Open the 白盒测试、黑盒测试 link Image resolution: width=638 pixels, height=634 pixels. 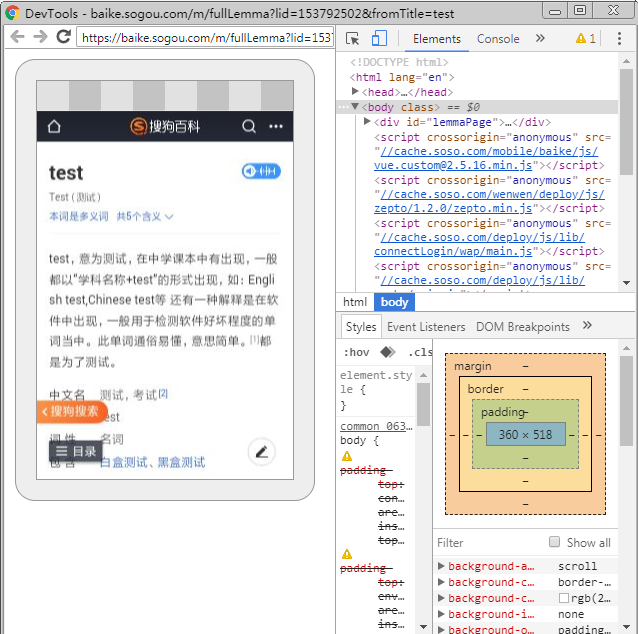pyautogui.click(x=153, y=462)
